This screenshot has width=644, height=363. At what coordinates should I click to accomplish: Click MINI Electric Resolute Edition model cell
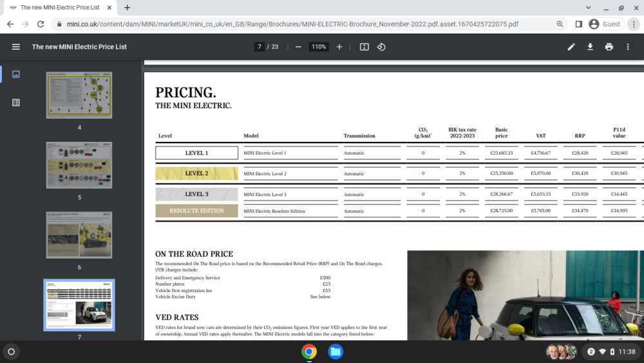[274, 211]
